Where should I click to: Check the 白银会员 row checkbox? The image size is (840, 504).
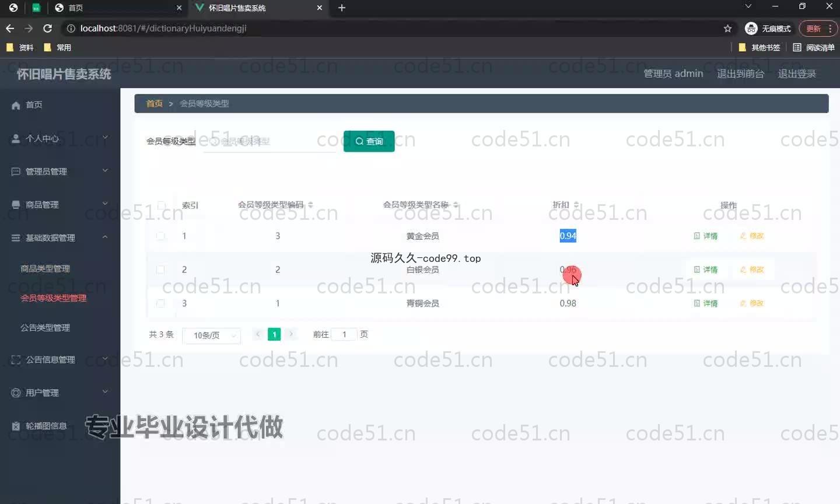tap(160, 269)
